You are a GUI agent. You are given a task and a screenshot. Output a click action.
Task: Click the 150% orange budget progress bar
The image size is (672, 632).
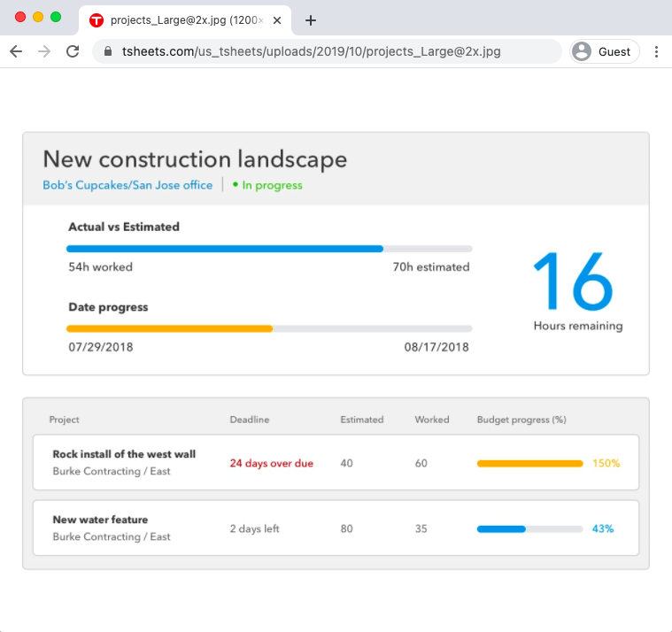pos(530,463)
